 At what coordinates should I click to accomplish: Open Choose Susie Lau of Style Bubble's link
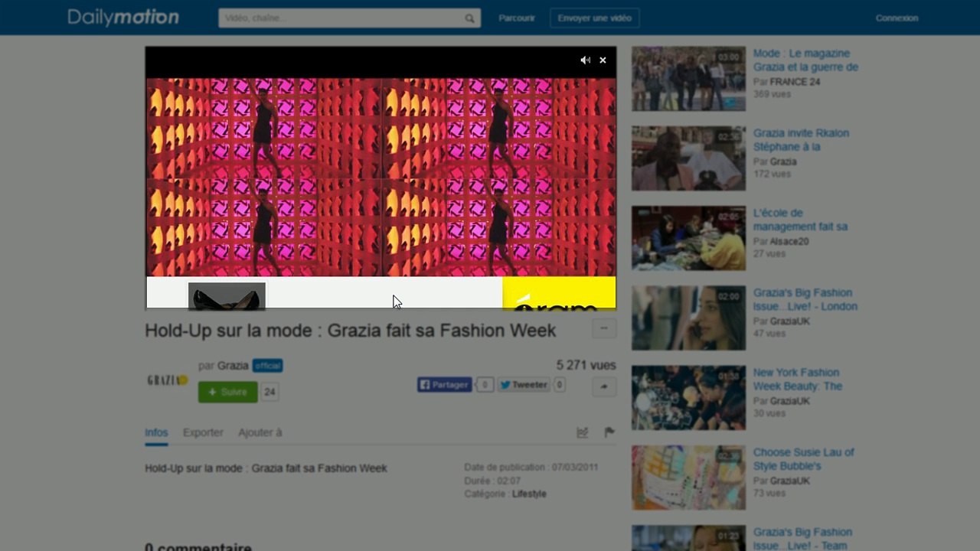click(803, 459)
